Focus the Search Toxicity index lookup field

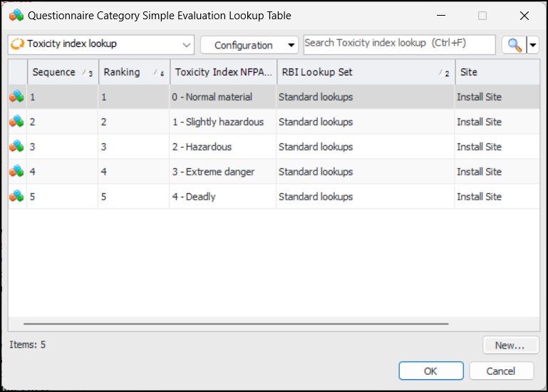pyautogui.click(x=399, y=44)
